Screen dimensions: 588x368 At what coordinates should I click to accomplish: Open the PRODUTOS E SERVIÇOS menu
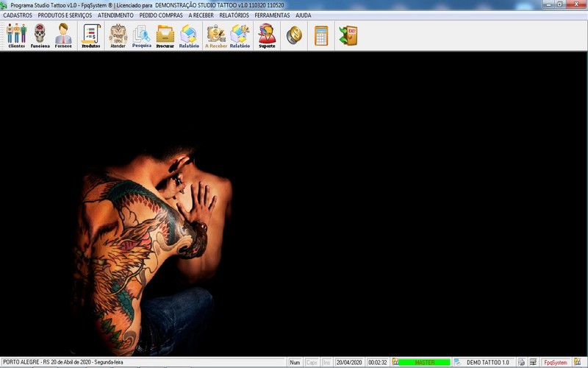click(65, 15)
